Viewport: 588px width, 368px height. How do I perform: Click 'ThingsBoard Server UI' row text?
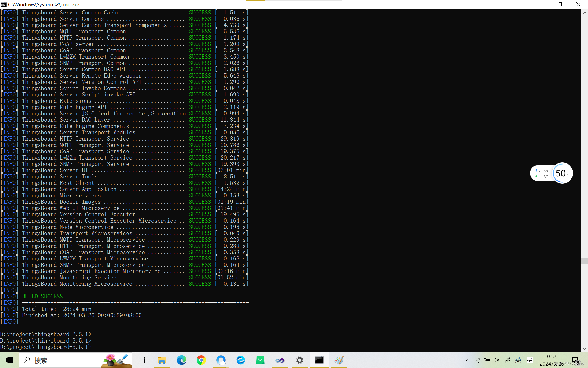[x=55, y=170]
